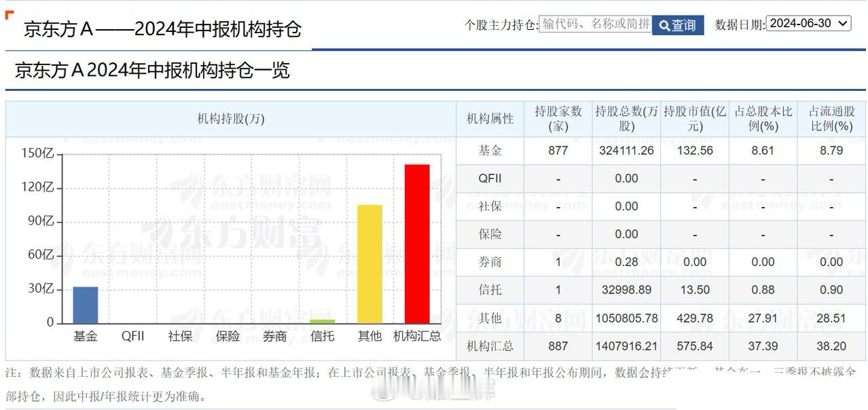This screenshot has height=410, width=868.
Task: Click the yellow 其他 bar in the chart
Action: (369, 261)
